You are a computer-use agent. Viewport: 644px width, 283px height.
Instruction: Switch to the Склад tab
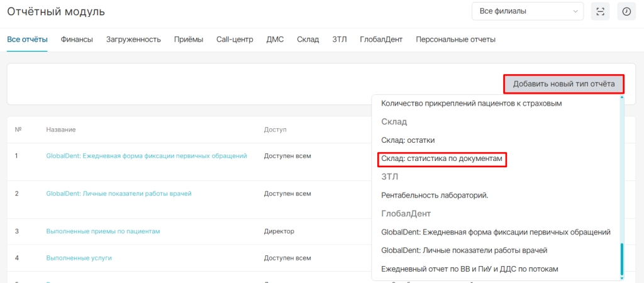pos(308,40)
